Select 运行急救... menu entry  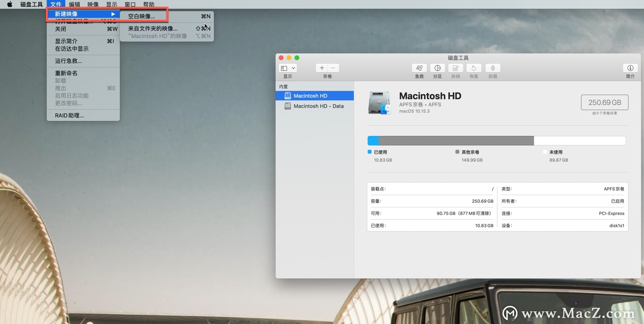[x=83, y=61]
